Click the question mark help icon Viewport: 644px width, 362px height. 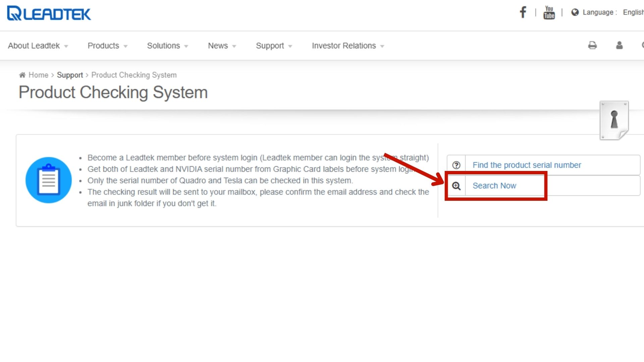pos(456,165)
